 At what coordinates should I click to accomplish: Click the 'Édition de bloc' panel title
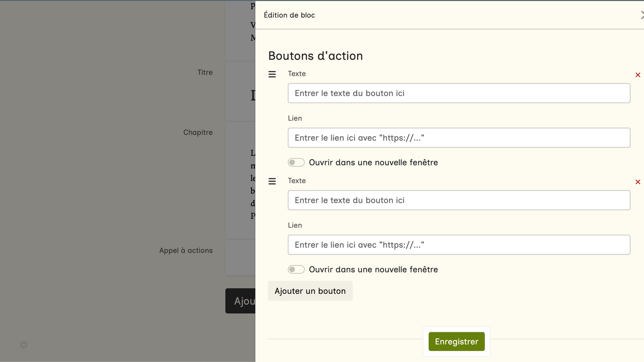[x=289, y=15]
